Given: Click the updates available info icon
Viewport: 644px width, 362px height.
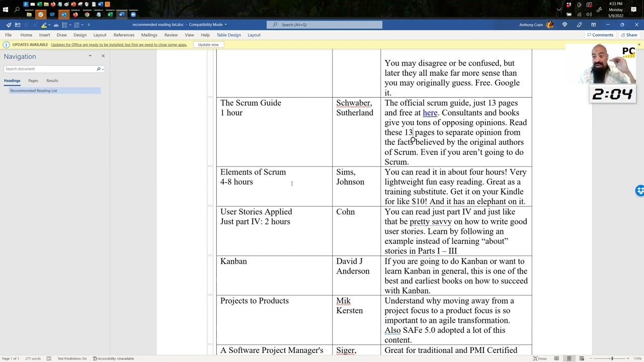Looking at the screenshot, I should [6, 45].
